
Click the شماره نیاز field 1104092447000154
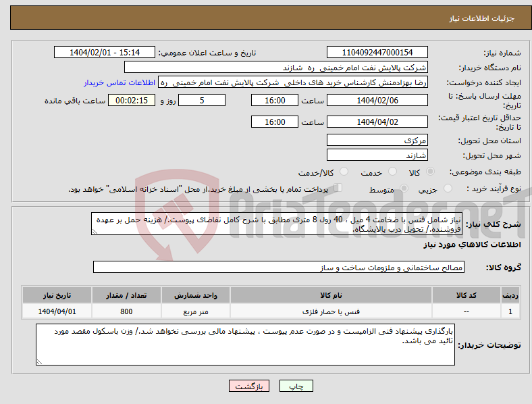(377, 52)
